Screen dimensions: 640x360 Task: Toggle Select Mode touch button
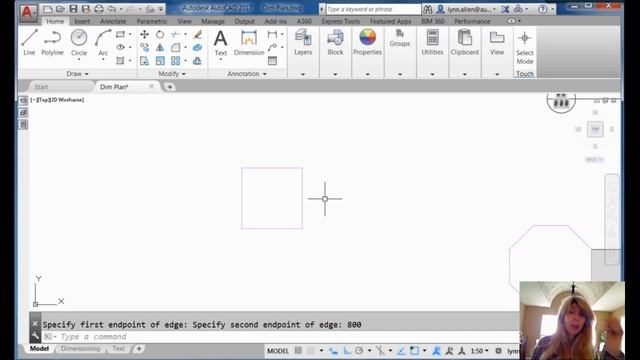tap(524, 47)
